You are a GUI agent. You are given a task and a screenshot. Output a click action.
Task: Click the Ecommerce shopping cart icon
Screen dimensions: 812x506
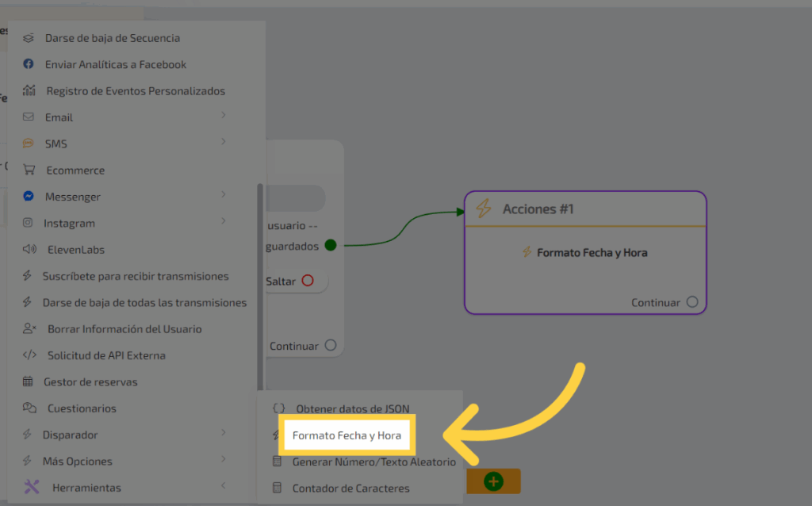tap(29, 170)
